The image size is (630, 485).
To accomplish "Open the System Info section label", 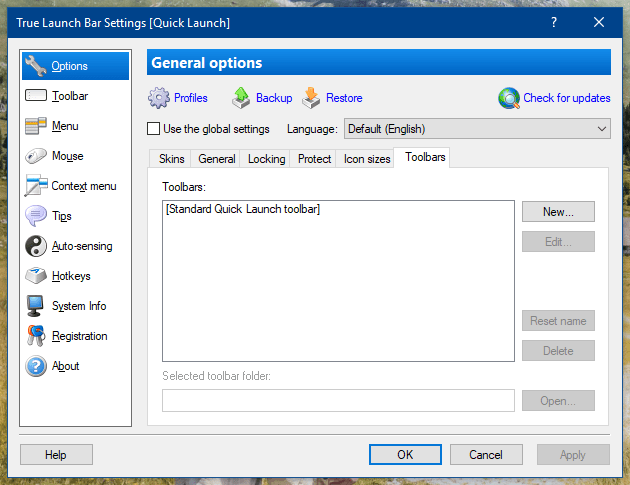I will pyautogui.click(x=79, y=306).
